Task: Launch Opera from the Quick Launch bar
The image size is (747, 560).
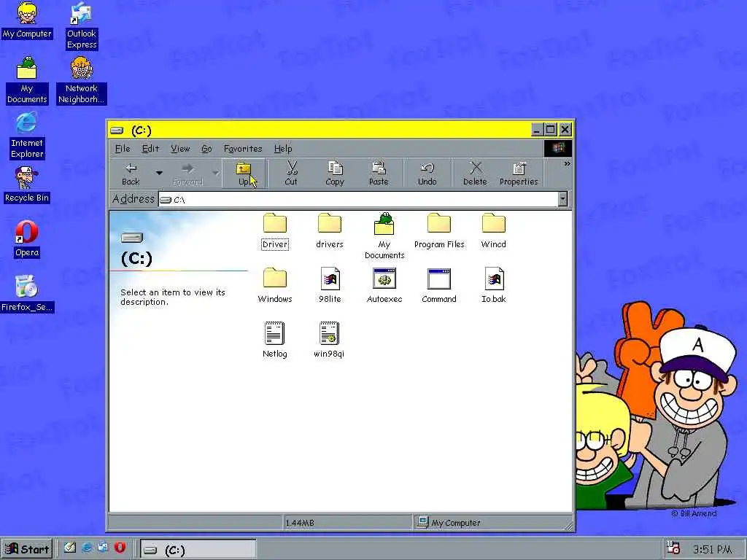Action: click(120, 548)
